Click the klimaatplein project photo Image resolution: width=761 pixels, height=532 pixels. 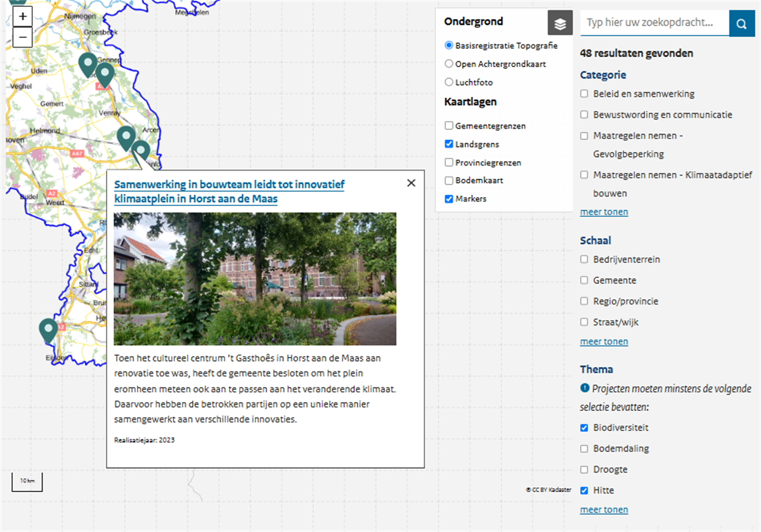pyautogui.click(x=255, y=279)
